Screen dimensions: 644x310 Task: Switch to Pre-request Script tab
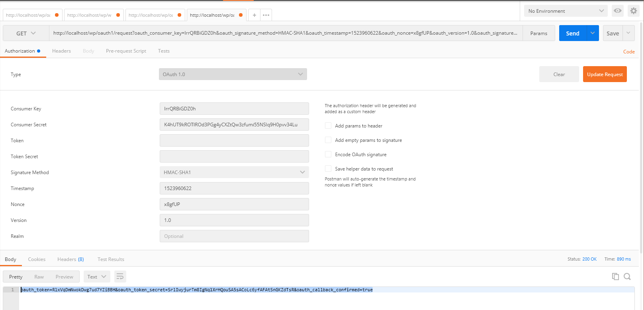coord(126,51)
